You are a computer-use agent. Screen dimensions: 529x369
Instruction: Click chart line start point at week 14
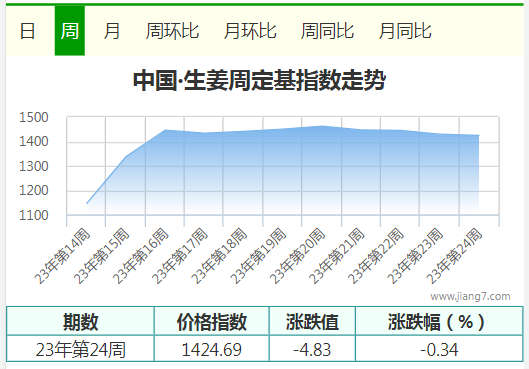pos(87,203)
